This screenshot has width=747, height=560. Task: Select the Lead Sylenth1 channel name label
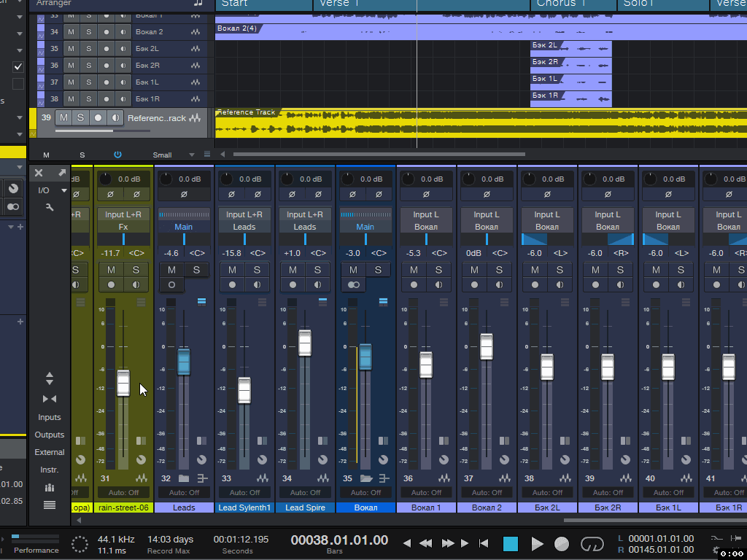point(244,507)
